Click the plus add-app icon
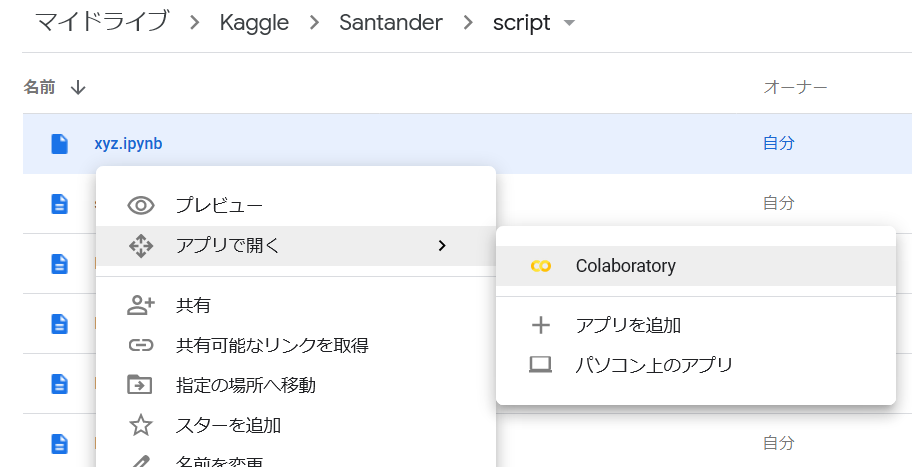 point(541,325)
